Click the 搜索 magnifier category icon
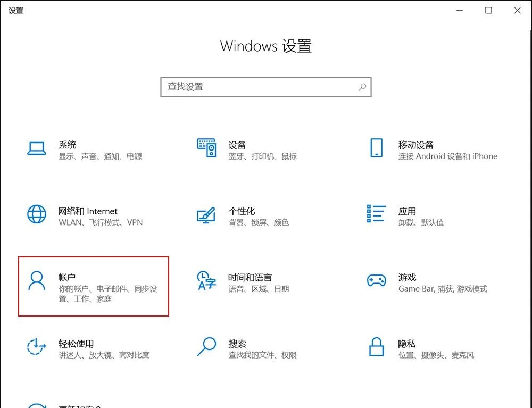This screenshot has height=408, width=532. [206, 347]
